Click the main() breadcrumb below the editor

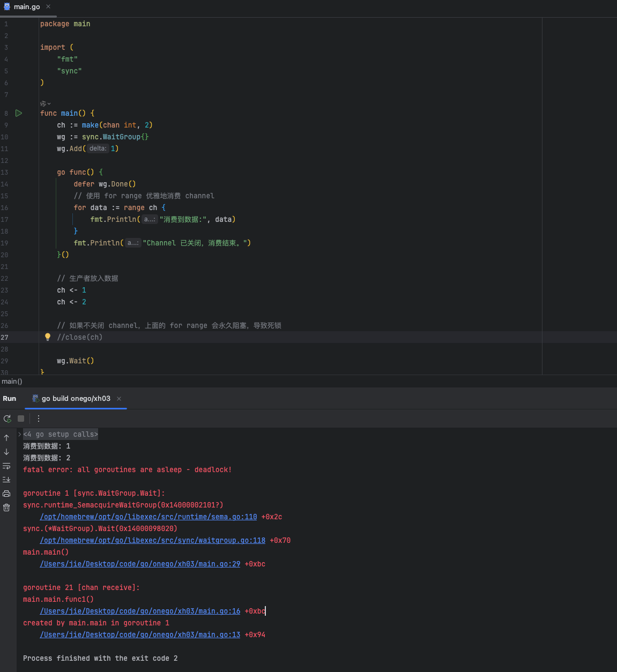(x=12, y=382)
